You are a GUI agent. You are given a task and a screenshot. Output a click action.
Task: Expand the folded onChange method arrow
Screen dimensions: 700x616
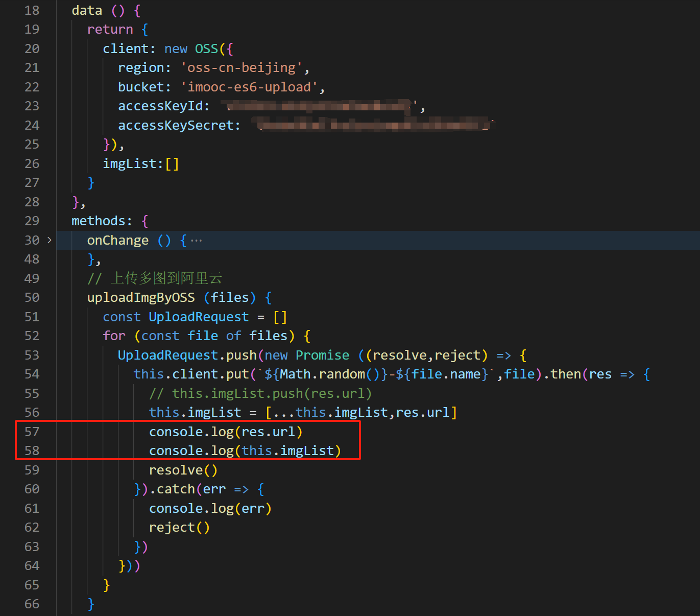coord(49,240)
